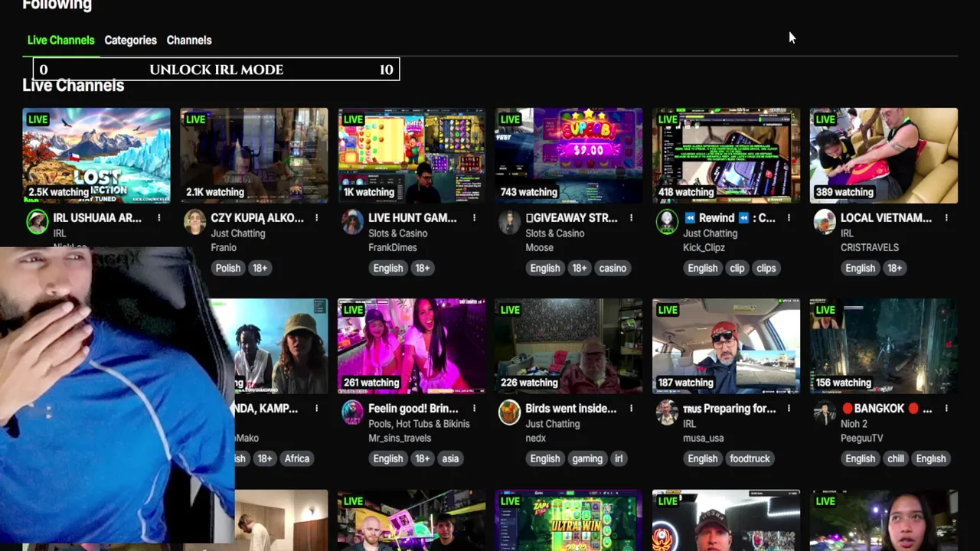Open options menu for GIVEAWAY STR stream
Viewport: 980px width, 551px height.
click(631, 218)
